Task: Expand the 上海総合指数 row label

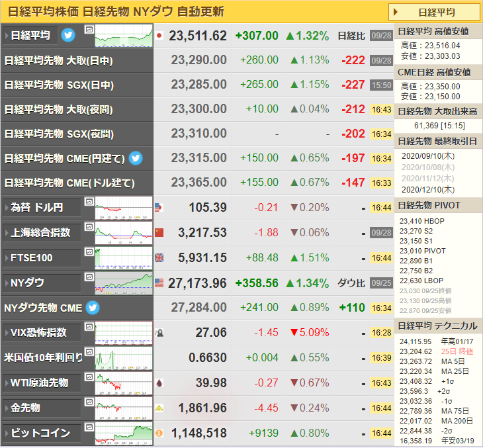Action: point(42,233)
